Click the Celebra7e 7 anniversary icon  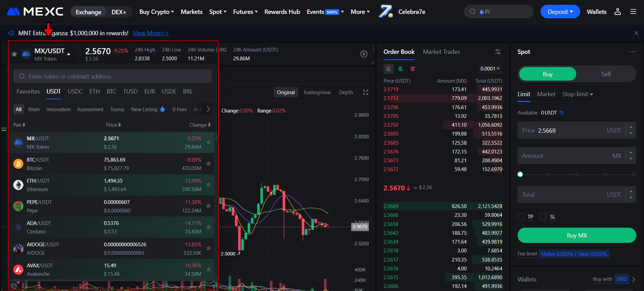point(386,12)
